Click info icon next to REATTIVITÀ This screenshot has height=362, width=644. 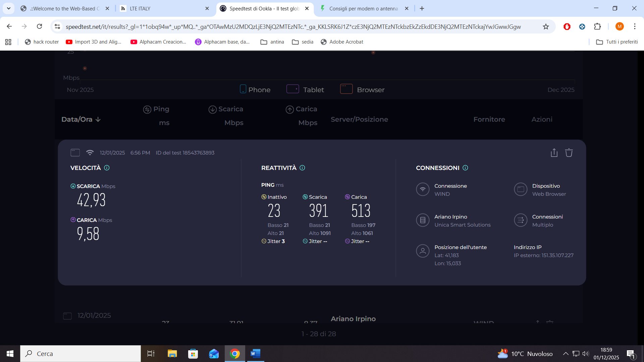(302, 168)
